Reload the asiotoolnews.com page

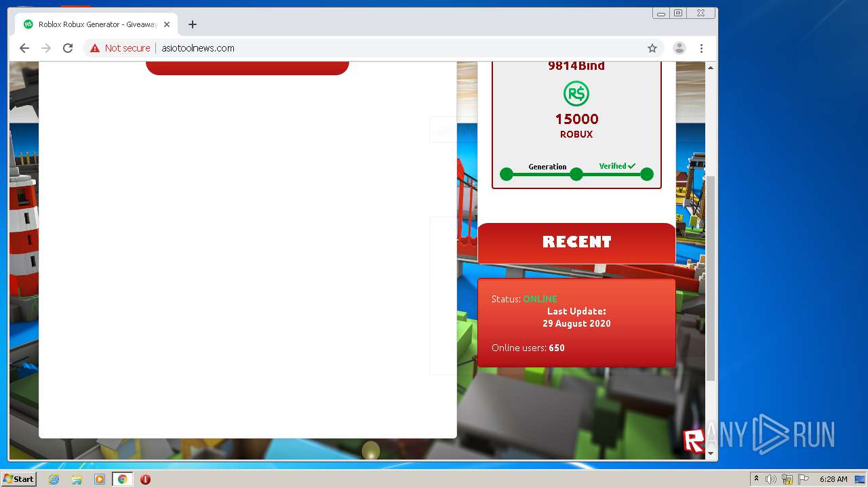[x=68, y=48]
